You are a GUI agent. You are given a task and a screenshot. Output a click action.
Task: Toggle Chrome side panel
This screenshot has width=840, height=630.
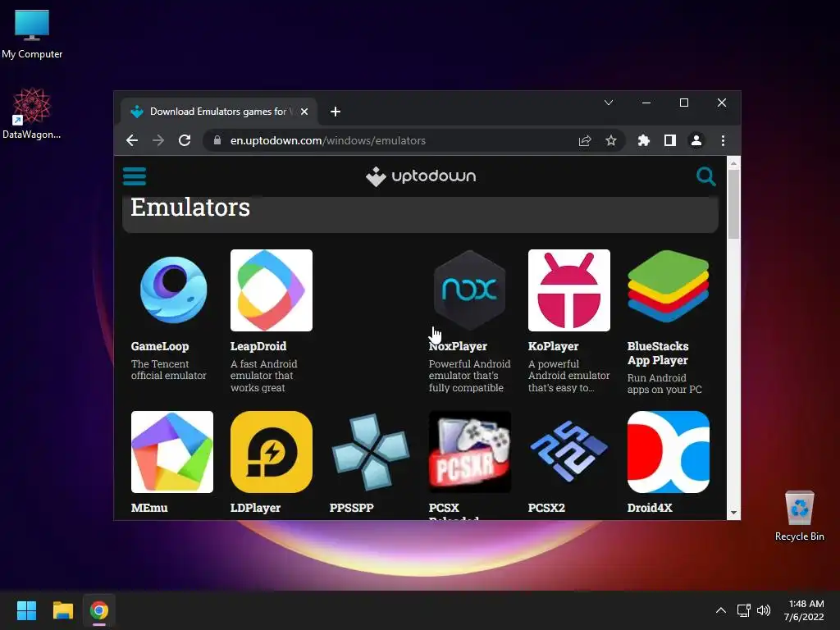[669, 140]
